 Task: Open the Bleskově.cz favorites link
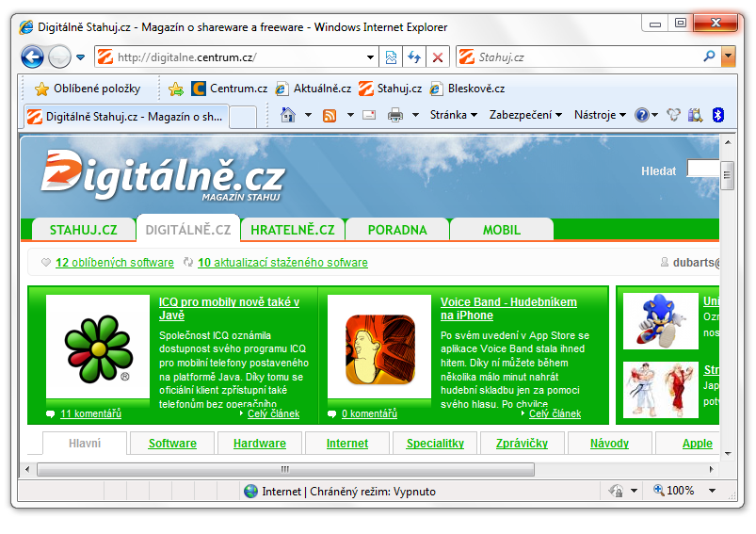pos(468,89)
